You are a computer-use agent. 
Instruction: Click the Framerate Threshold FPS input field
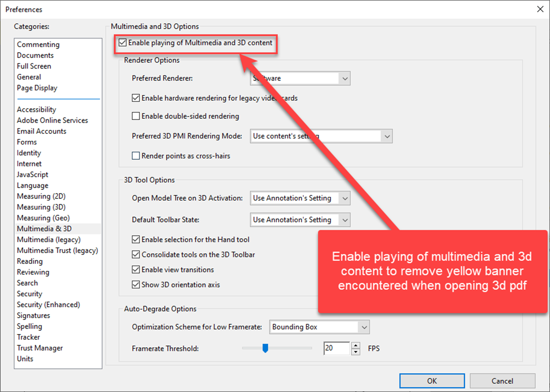(x=336, y=348)
